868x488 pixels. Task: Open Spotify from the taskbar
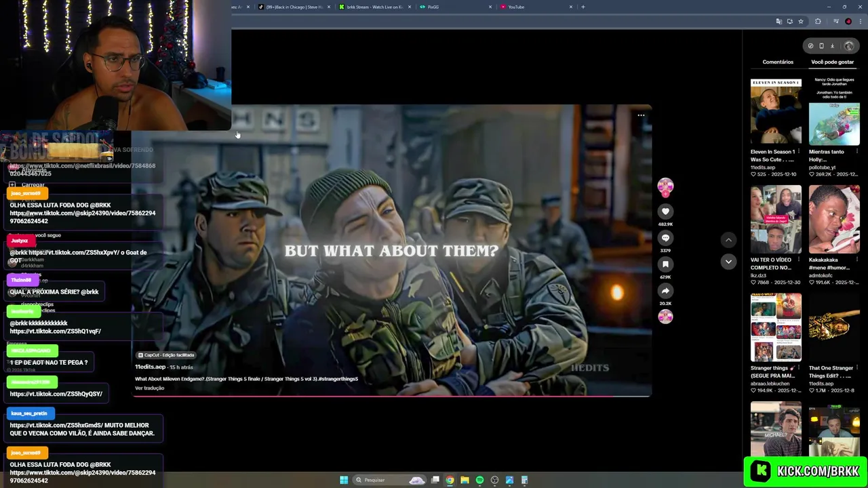click(479, 480)
